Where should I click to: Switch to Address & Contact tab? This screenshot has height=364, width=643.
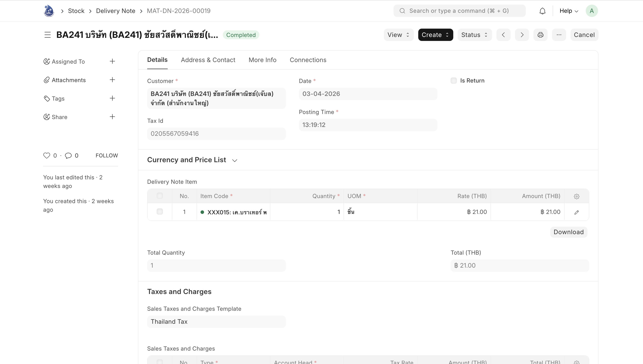coord(208,60)
